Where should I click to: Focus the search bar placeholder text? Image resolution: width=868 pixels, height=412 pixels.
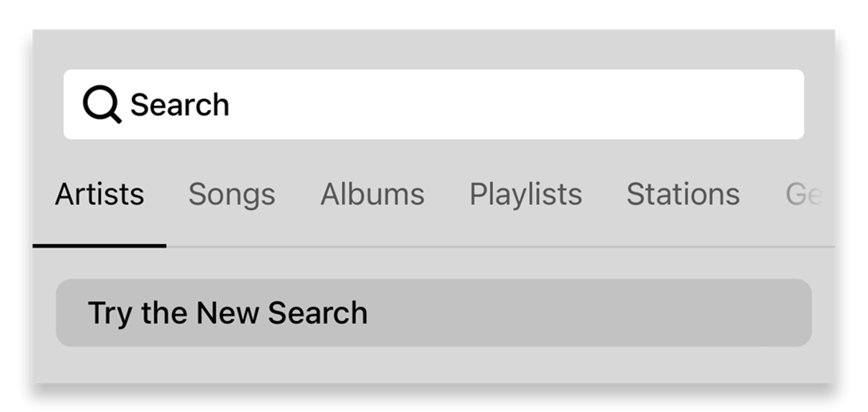(x=180, y=105)
